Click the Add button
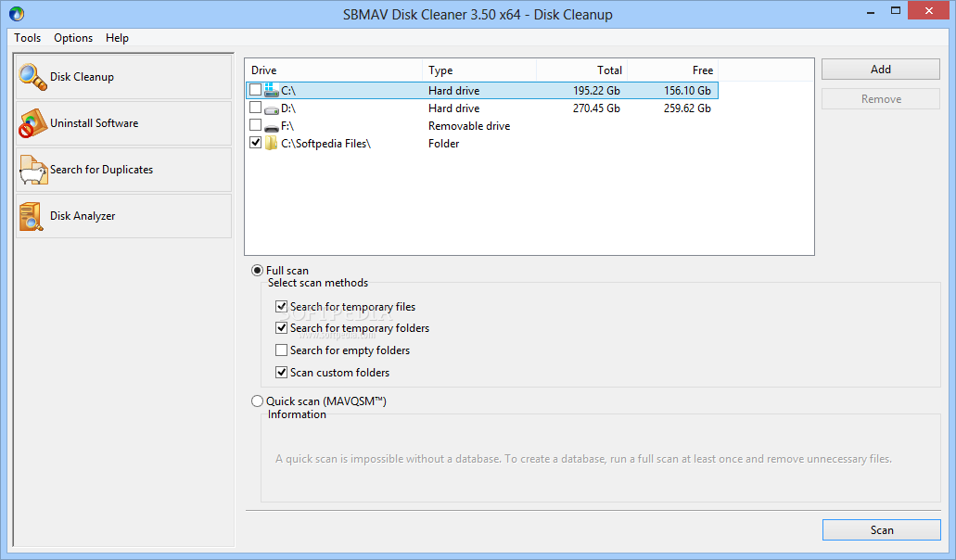956x560 pixels. pos(880,70)
